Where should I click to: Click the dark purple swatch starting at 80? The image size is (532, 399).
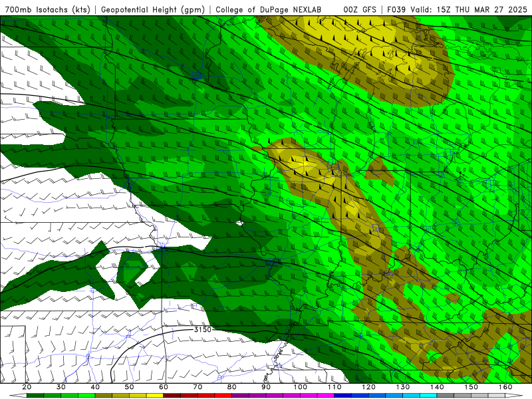tap(240, 396)
